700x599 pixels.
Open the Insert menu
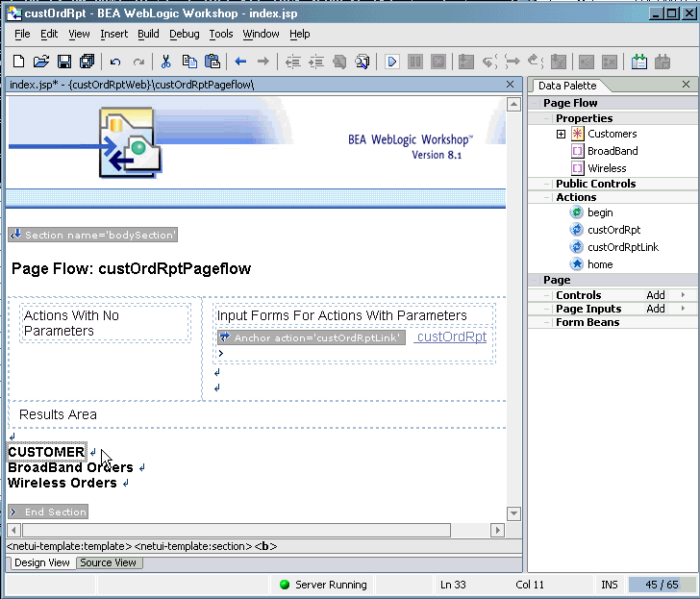[113, 34]
